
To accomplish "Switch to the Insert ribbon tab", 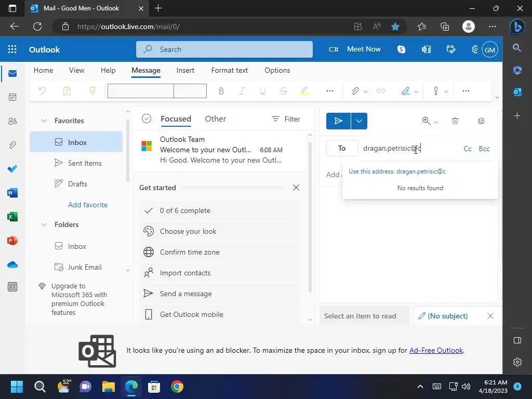I will point(185,70).
